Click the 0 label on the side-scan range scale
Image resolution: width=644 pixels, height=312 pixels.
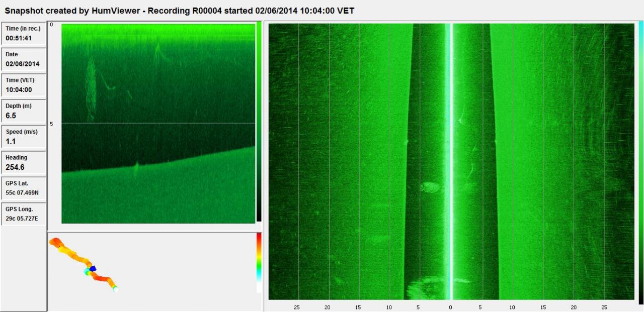(x=450, y=307)
